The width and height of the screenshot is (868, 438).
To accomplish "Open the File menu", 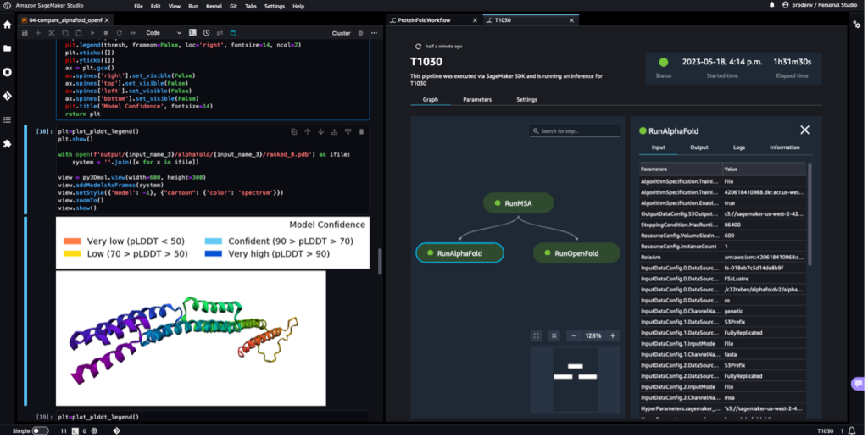I will click(x=138, y=6).
